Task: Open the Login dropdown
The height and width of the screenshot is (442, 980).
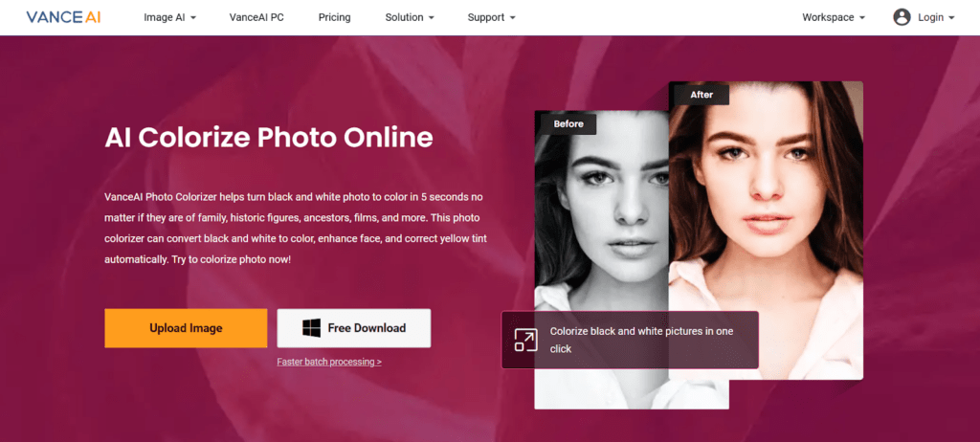Action: tap(936, 17)
